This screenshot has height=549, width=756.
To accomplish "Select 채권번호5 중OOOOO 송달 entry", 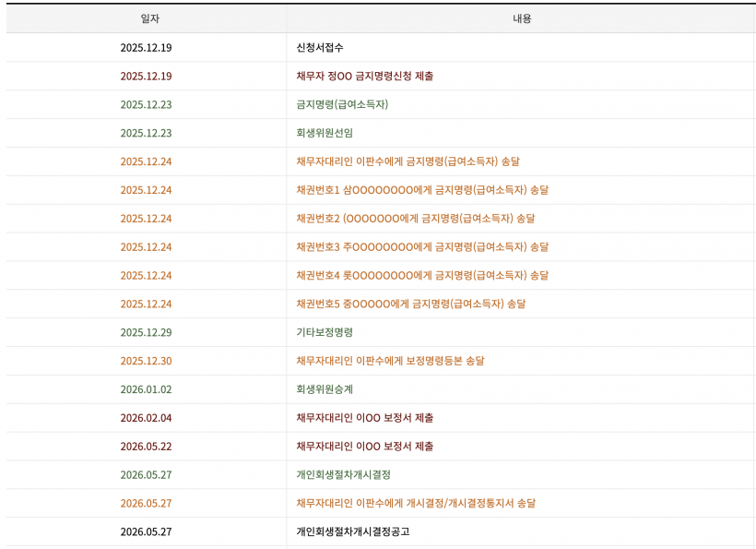I will pyautogui.click(x=411, y=304).
